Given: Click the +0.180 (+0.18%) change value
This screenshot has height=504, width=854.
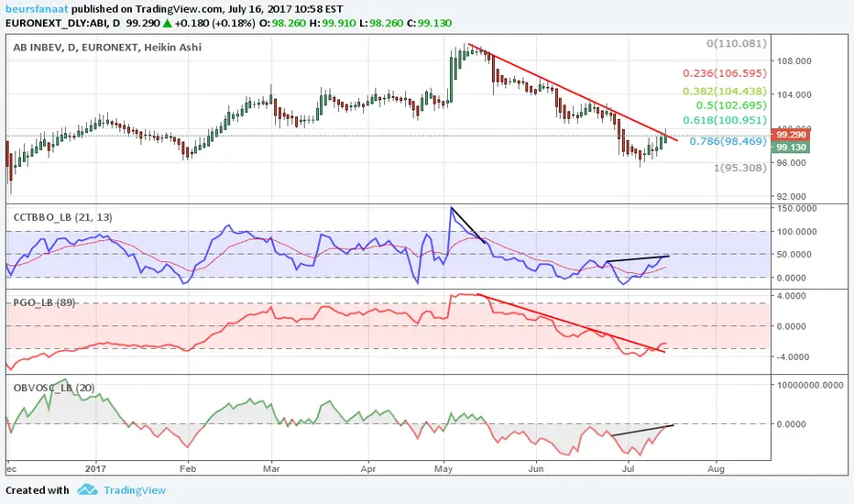Looking at the screenshot, I should pyautogui.click(x=214, y=23).
